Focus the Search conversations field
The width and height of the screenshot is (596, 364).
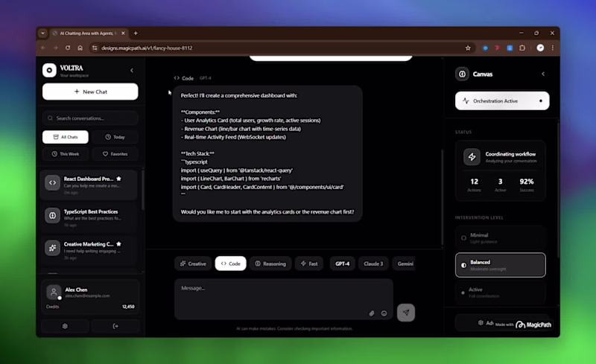pos(90,118)
